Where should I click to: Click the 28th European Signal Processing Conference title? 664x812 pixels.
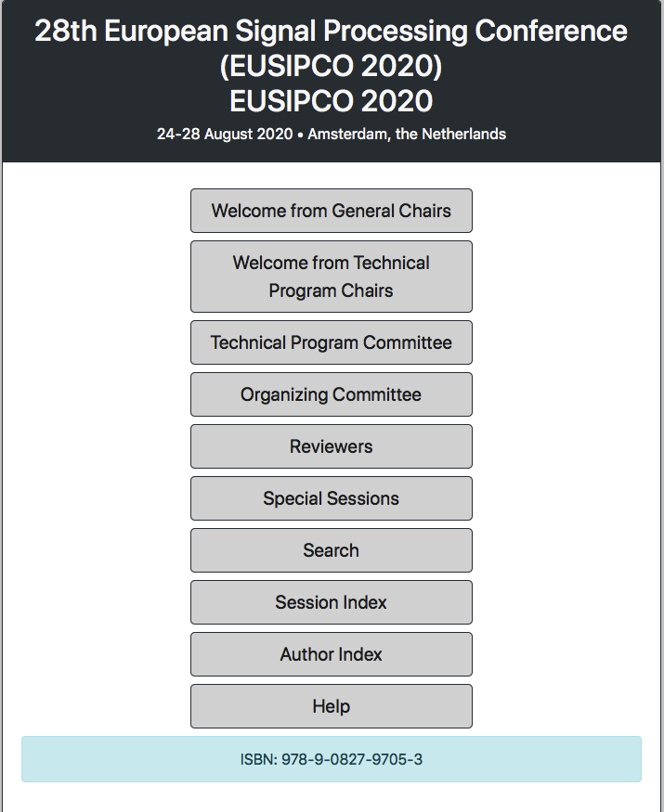point(332,31)
